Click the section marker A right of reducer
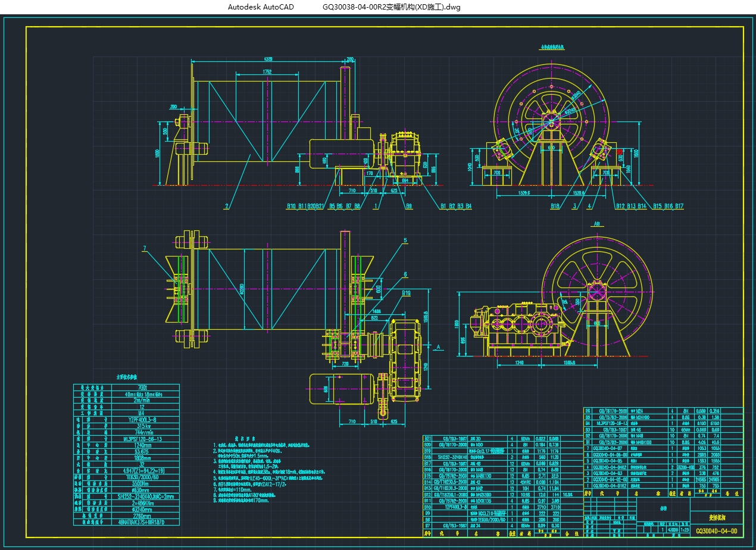The image size is (756, 550). [x=438, y=346]
